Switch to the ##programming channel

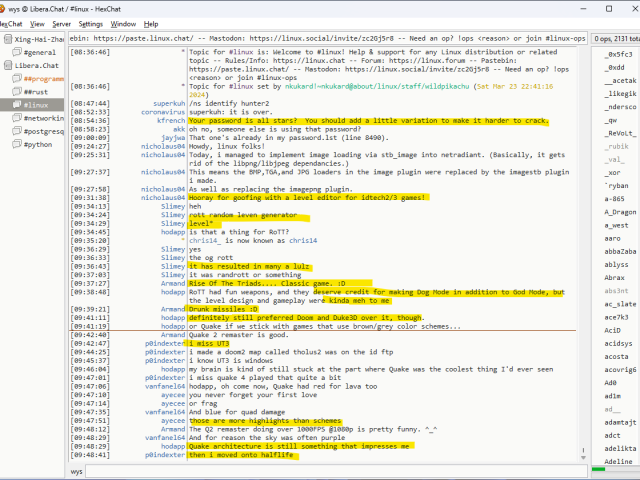click(45, 78)
